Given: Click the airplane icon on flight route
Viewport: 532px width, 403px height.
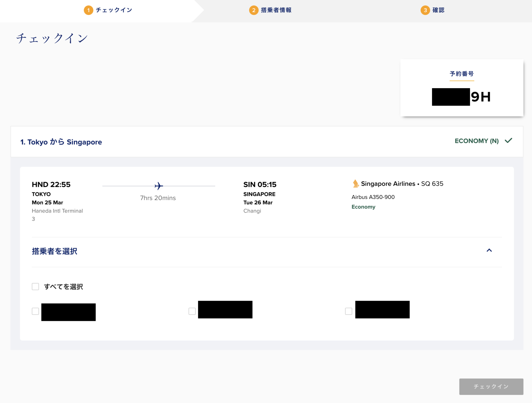Looking at the screenshot, I should pos(159,186).
